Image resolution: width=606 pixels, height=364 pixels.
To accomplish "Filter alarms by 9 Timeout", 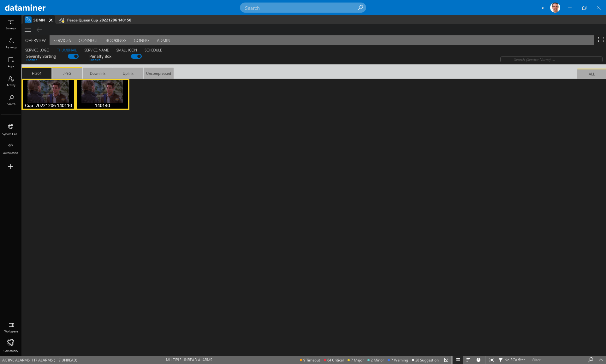I will [310, 360].
